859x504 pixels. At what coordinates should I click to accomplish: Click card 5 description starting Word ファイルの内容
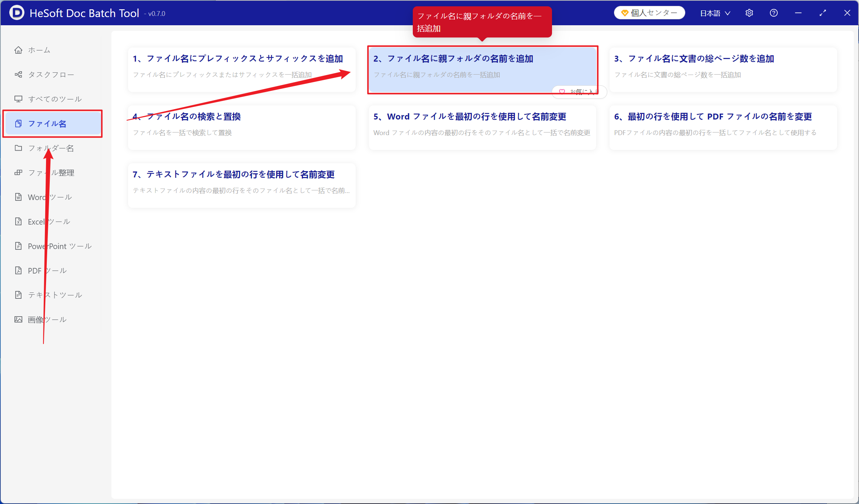click(482, 133)
